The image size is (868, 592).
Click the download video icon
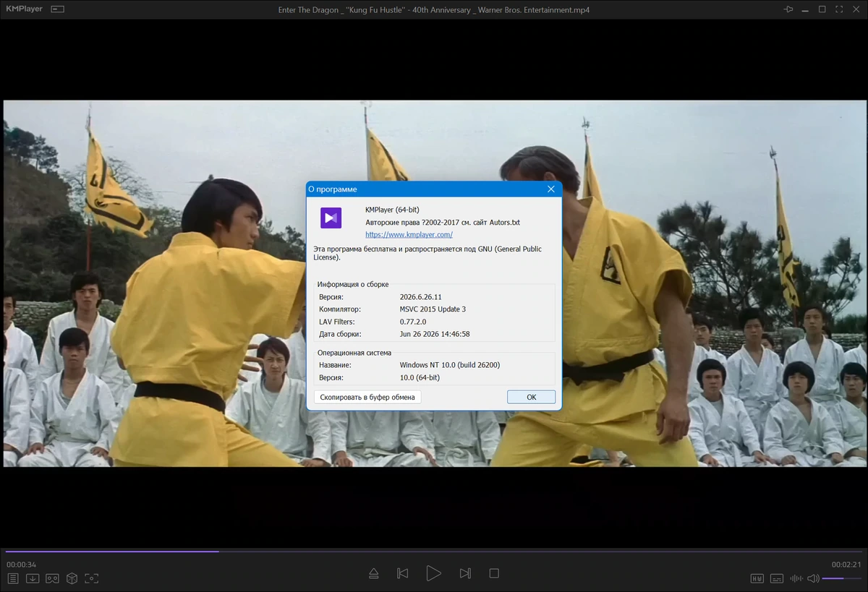pos(33,578)
